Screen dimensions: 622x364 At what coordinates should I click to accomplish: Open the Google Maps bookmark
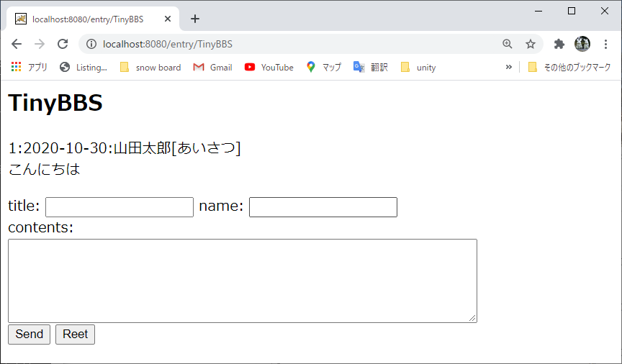click(323, 67)
